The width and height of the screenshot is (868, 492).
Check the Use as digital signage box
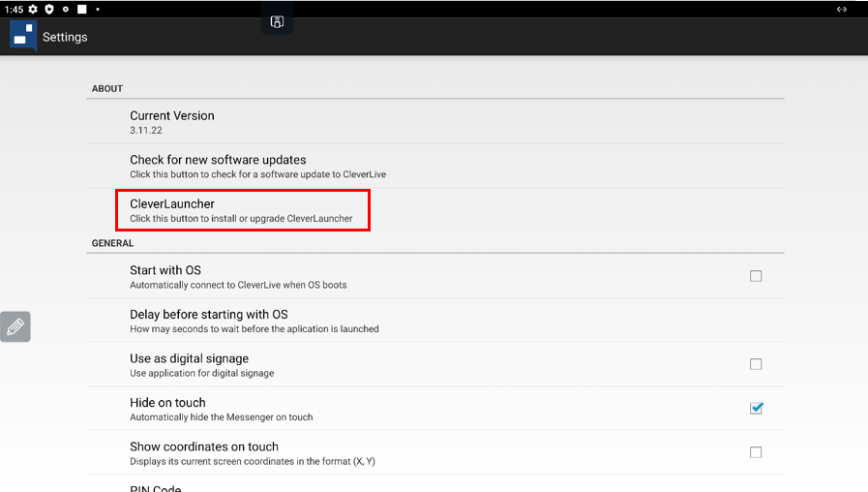tap(756, 364)
